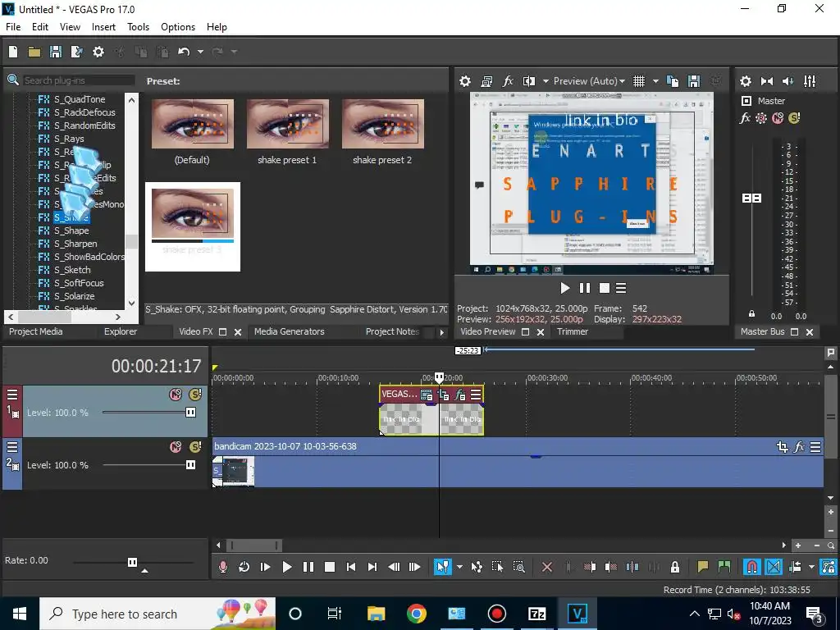
Task: Select the S_Sketch plug-in
Action: (x=72, y=270)
